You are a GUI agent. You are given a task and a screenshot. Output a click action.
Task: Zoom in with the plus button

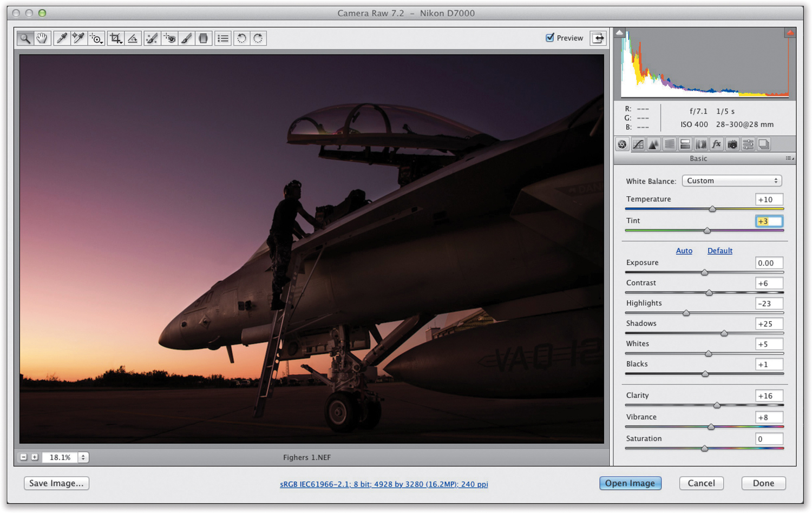[x=35, y=457]
